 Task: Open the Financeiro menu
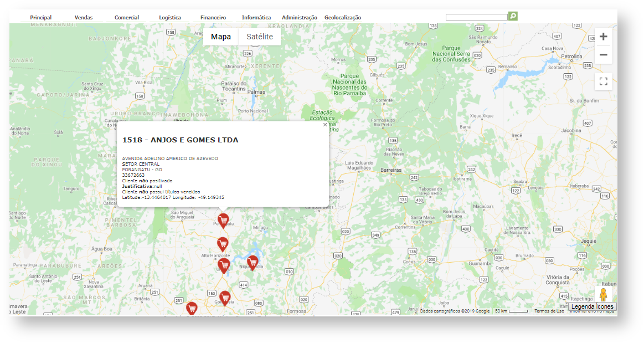pyautogui.click(x=213, y=17)
